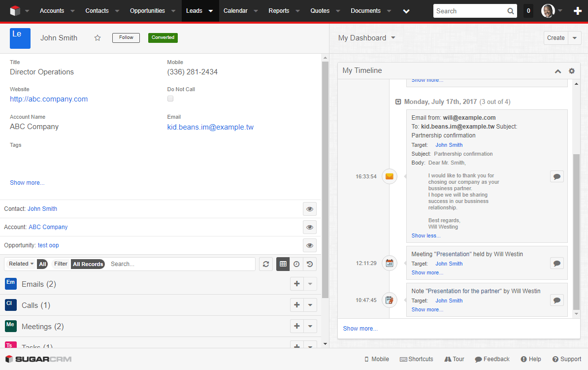
Task: Click the note timeline icon at 10:47:45
Action: click(x=390, y=300)
